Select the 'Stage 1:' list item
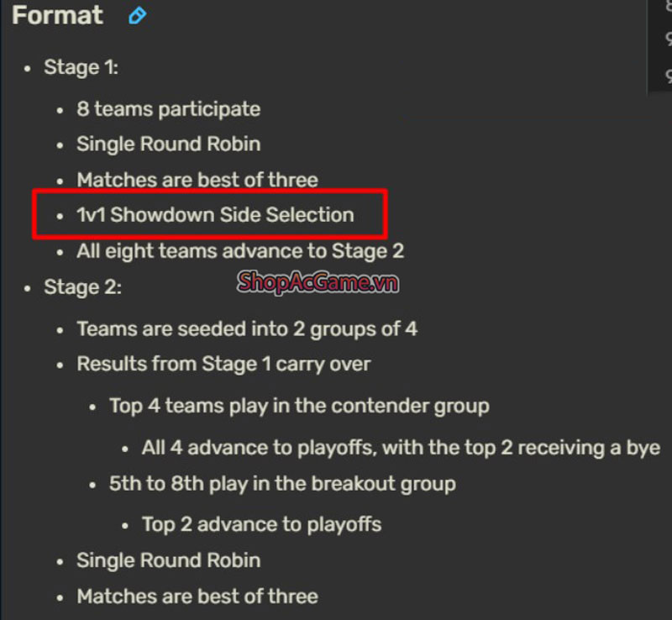This screenshot has width=672, height=620. tap(81, 67)
